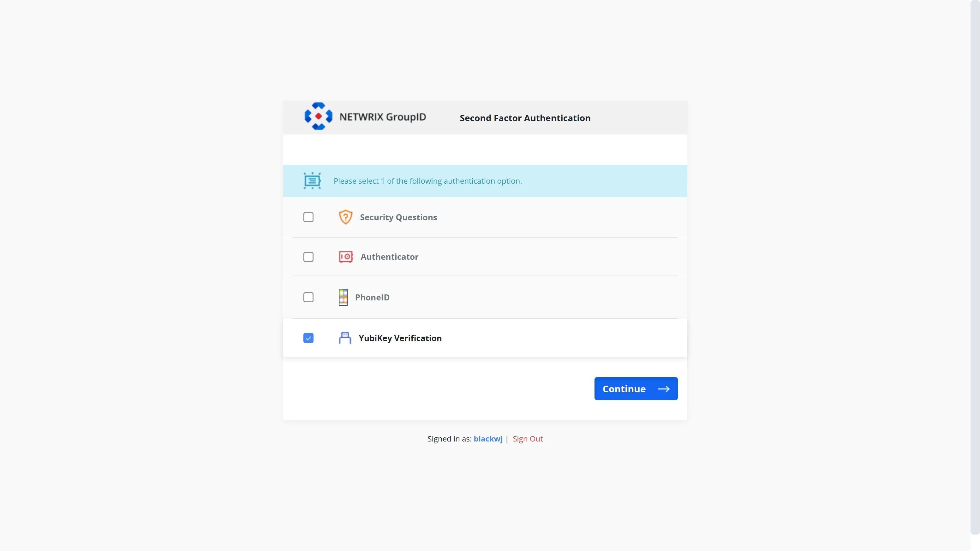Check the PhoneID checkbox
The image size is (980, 551).
point(308,297)
